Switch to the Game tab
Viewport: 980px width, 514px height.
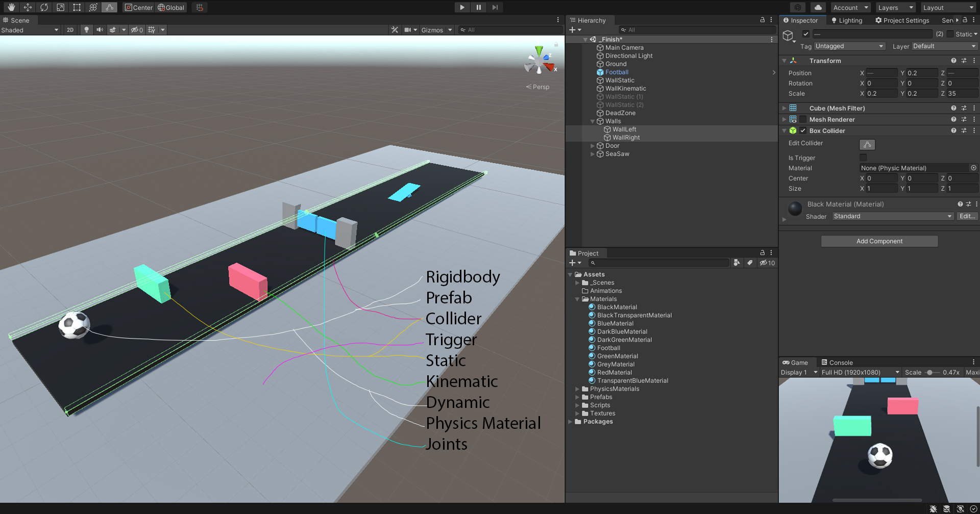(x=795, y=363)
